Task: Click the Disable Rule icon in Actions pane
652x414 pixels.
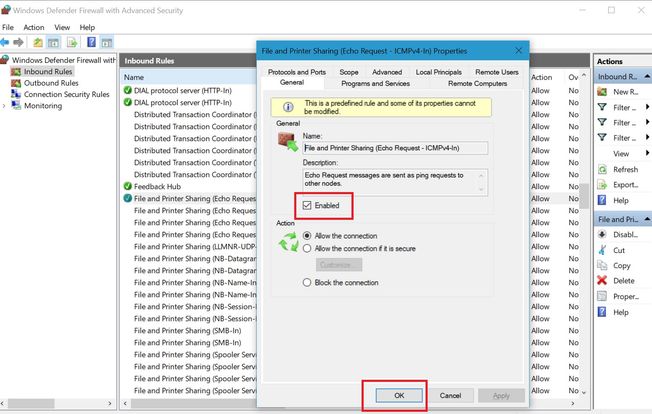Action: click(602, 234)
